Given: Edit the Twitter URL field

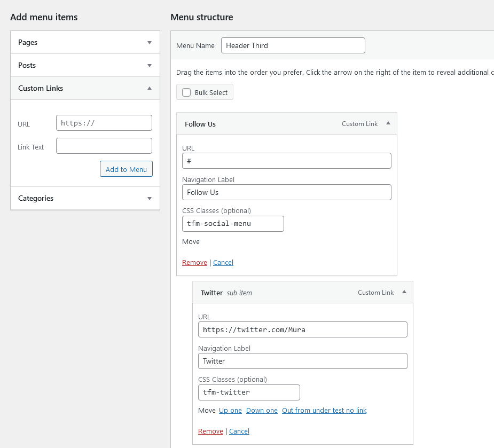Looking at the screenshot, I should pyautogui.click(x=302, y=329).
